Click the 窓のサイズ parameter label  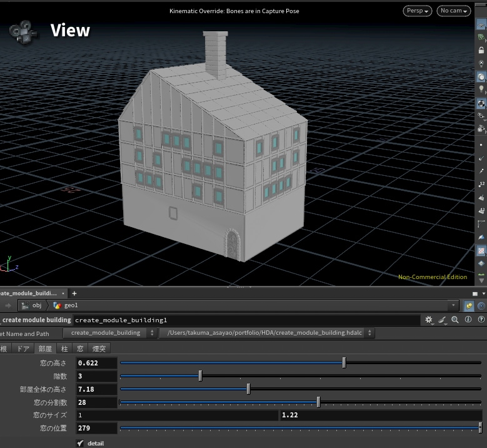tap(50, 415)
